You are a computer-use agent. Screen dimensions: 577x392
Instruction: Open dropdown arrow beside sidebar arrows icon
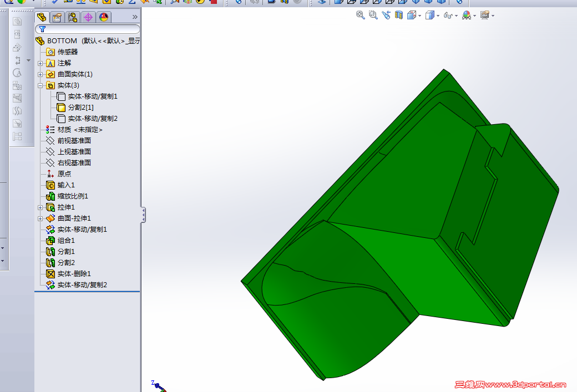tap(28, 60)
